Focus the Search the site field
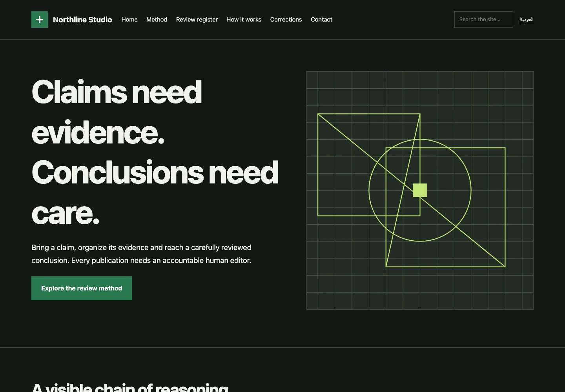This screenshot has width=565, height=392. [483, 20]
